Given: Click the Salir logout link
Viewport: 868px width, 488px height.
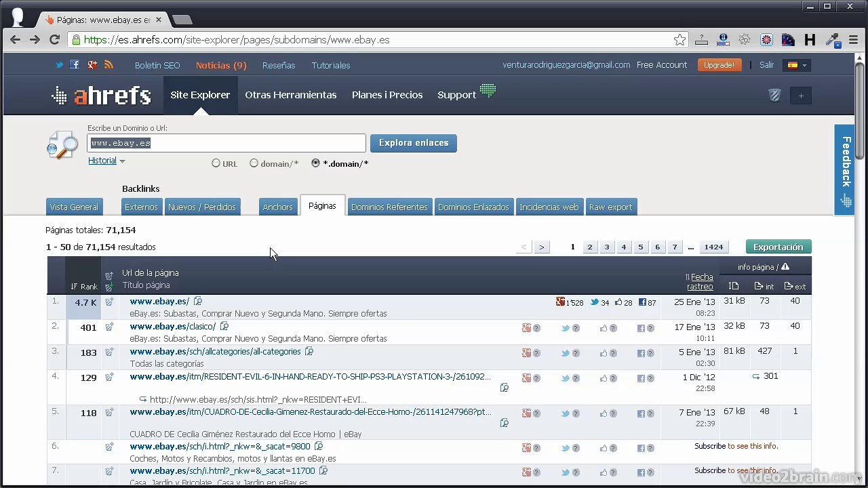Looking at the screenshot, I should tap(766, 65).
